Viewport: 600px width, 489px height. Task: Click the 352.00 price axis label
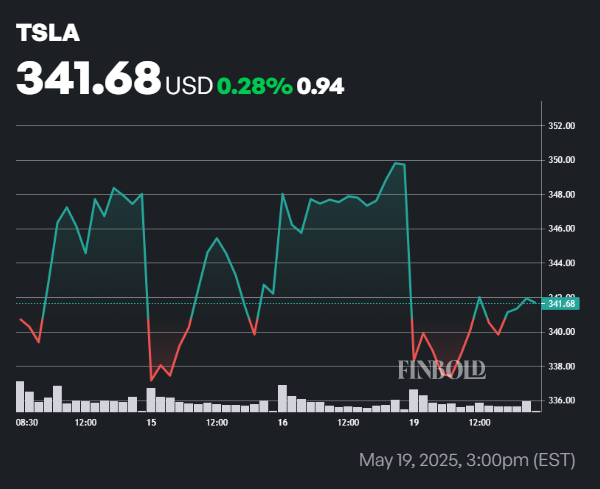pyautogui.click(x=562, y=126)
